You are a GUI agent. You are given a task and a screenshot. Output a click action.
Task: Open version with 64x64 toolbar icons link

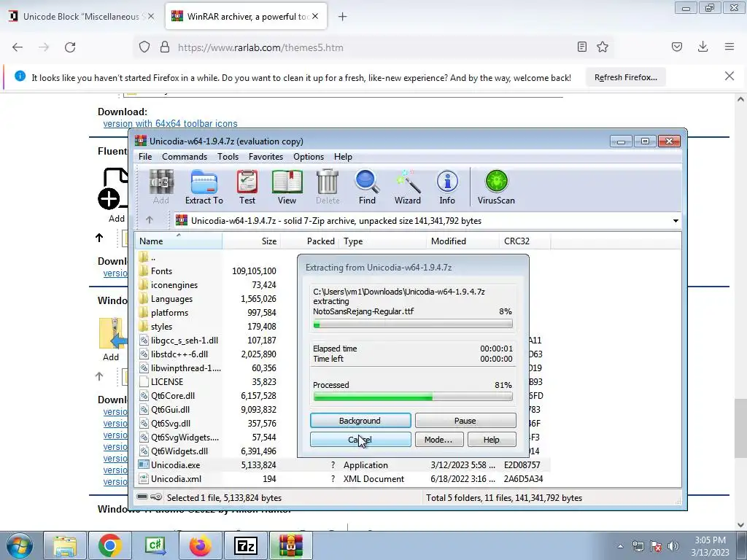[170, 123]
